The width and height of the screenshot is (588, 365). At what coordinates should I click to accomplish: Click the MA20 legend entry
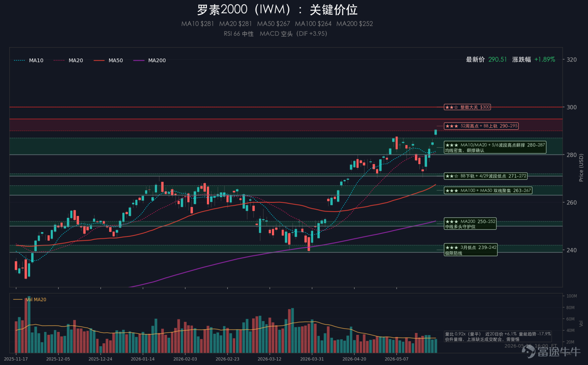click(68, 60)
